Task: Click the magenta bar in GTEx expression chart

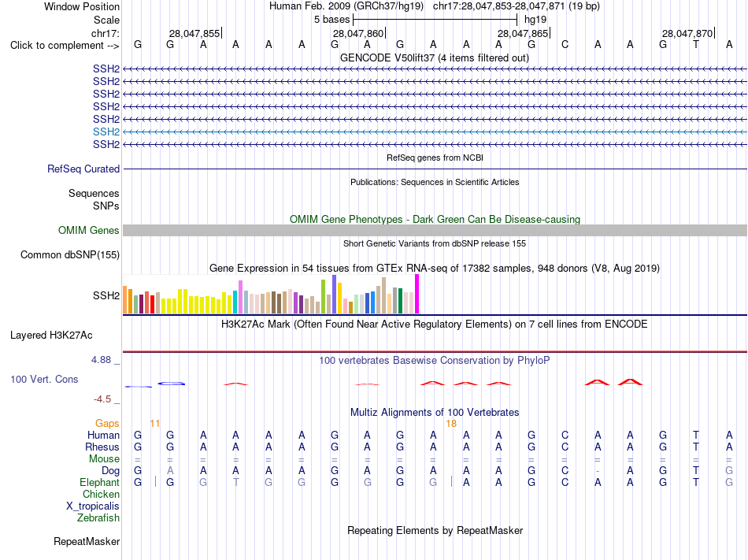Action: (x=417, y=294)
